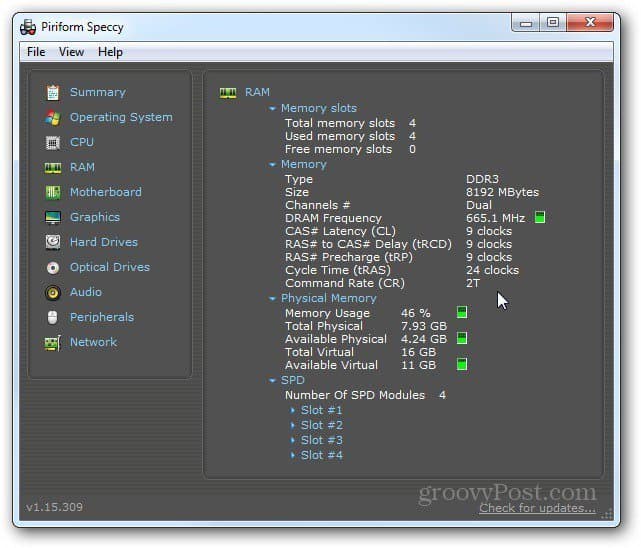
Task: Click the Audio speaker icon
Action: (x=53, y=293)
